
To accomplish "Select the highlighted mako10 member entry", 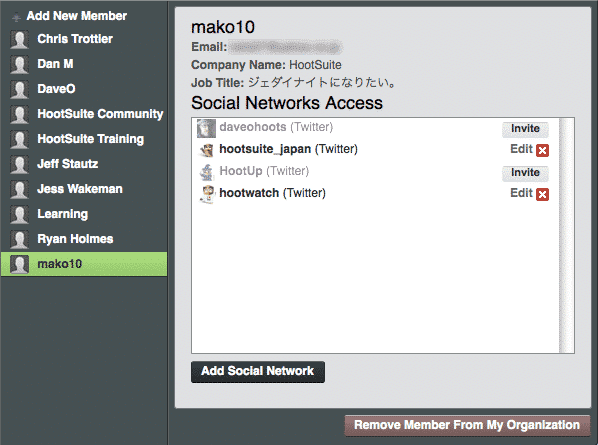I will (x=84, y=264).
